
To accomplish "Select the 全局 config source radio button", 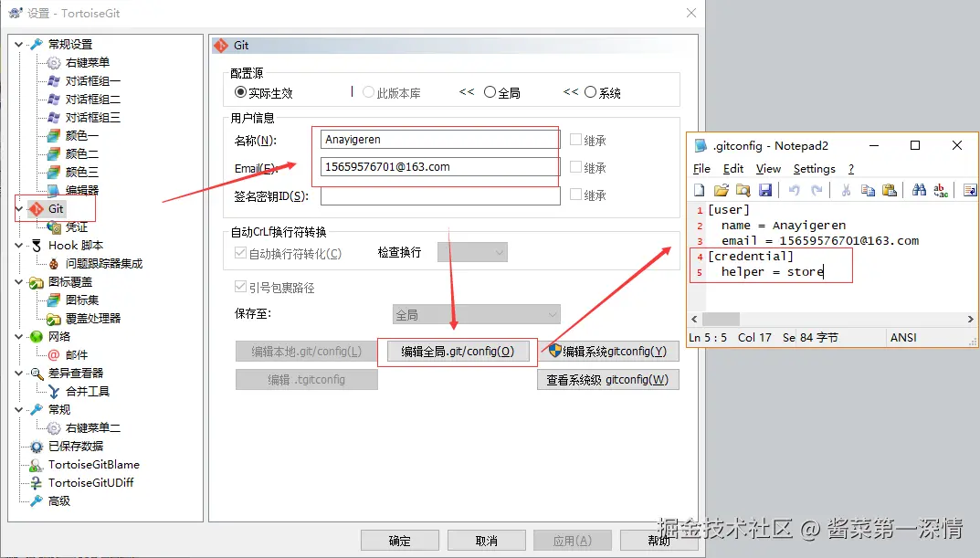I will pos(490,92).
